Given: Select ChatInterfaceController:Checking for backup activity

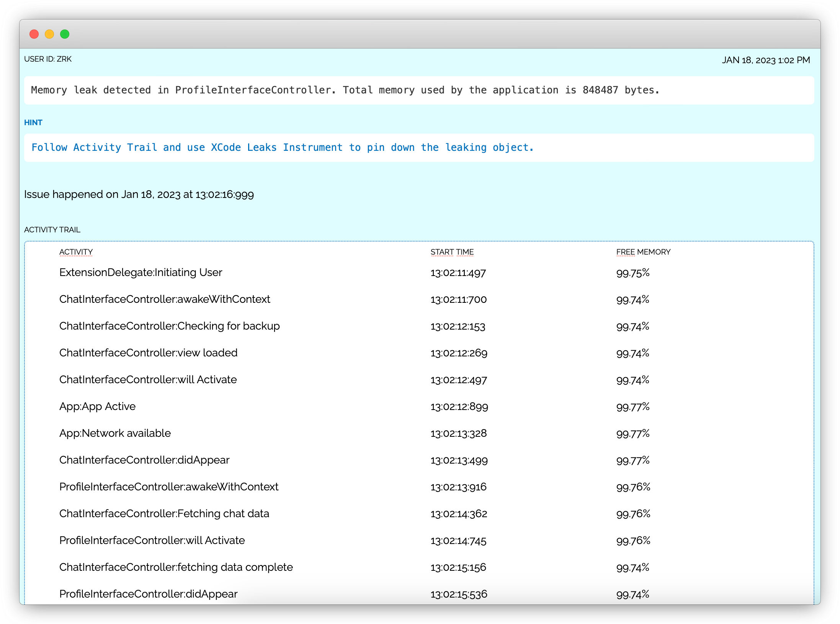Looking at the screenshot, I should tap(169, 326).
